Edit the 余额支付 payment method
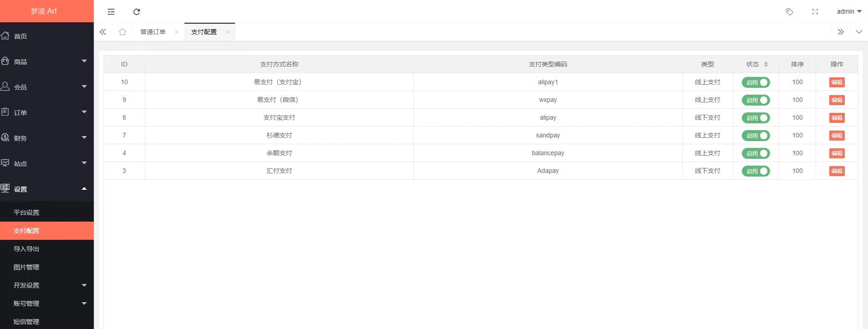The image size is (868, 329). (837, 153)
